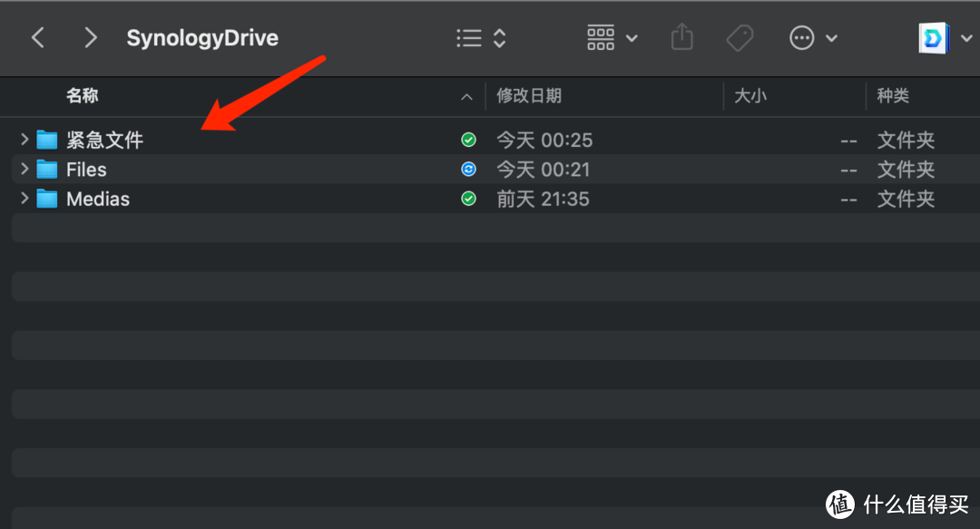The image size is (980, 529).
Task: Sort by 修改日期 column header
Action: 529,95
